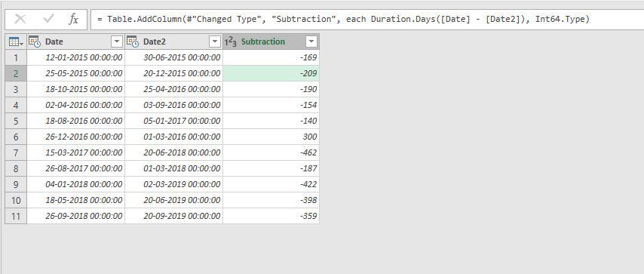Click cell 26-12-2016 00:00:00
This screenshot has width=644, height=274.
(x=76, y=137)
